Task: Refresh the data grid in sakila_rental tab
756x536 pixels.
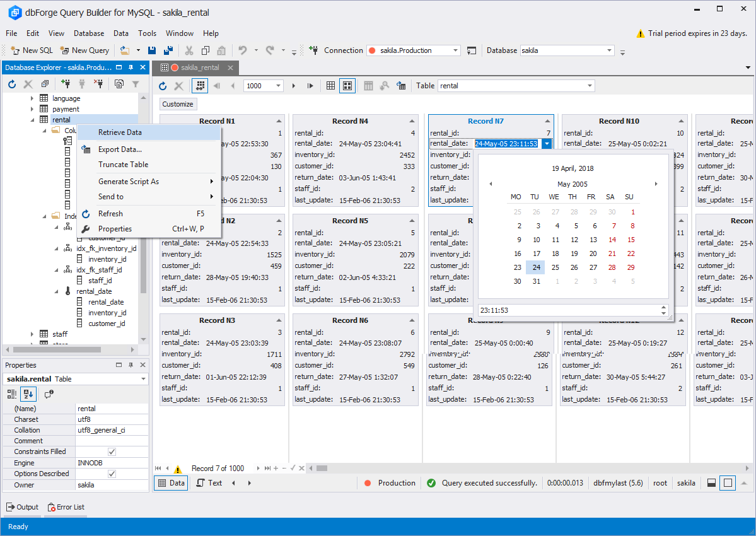Action: [x=163, y=86]
